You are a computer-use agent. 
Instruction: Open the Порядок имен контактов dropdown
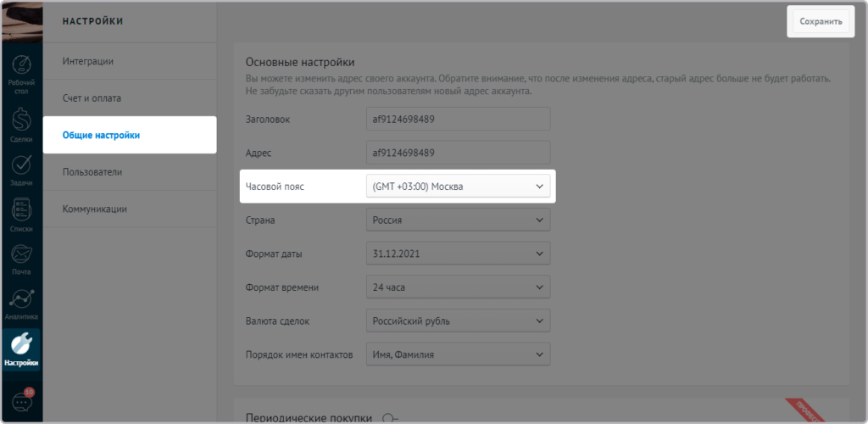tap(458, 354)
